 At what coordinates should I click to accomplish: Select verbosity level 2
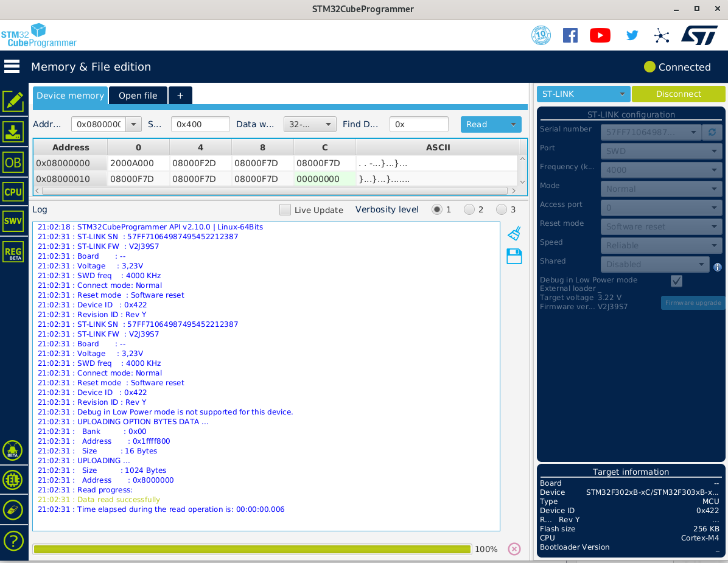[x=469, y=210]
